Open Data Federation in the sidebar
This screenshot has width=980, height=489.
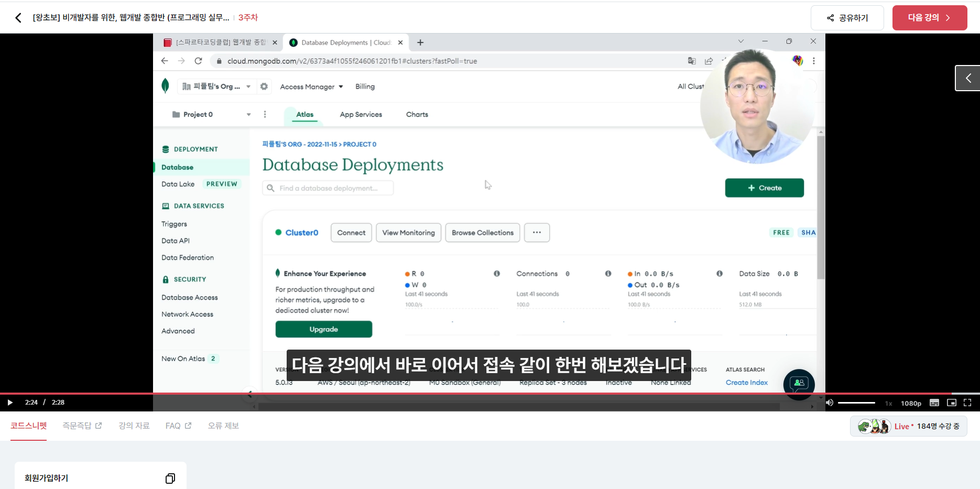tap(188, 257)
